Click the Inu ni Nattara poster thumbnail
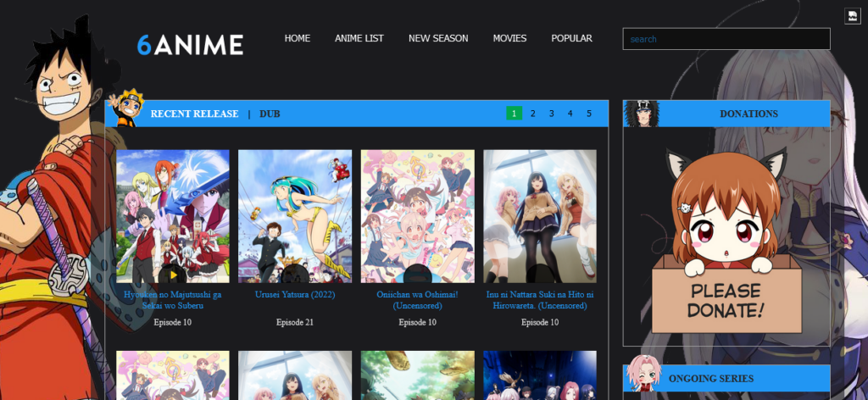868x400 pixels. (540, 216)
